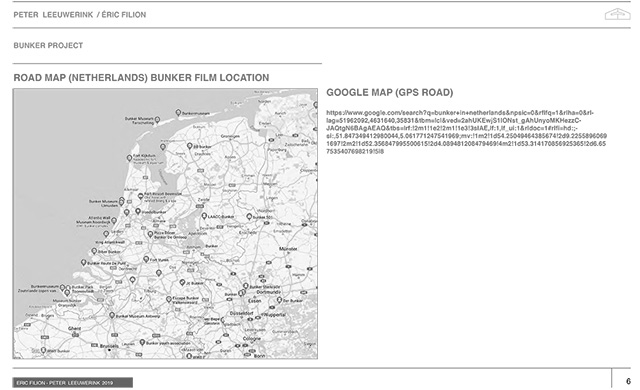Click the LAACC-Bunker map pin
640x390 pixels.
coord(204,216)
